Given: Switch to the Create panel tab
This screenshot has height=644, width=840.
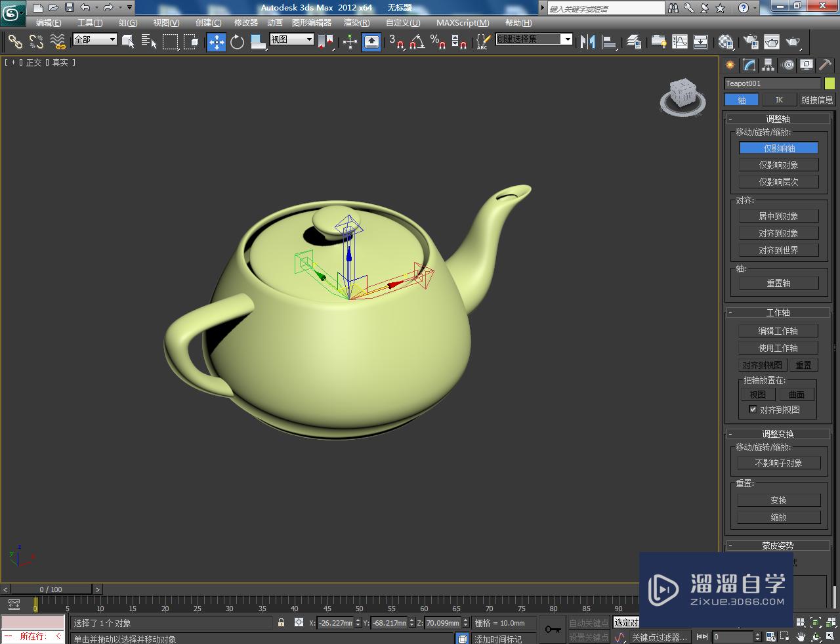Looking at the screenshot, I should tap(730, 64).
